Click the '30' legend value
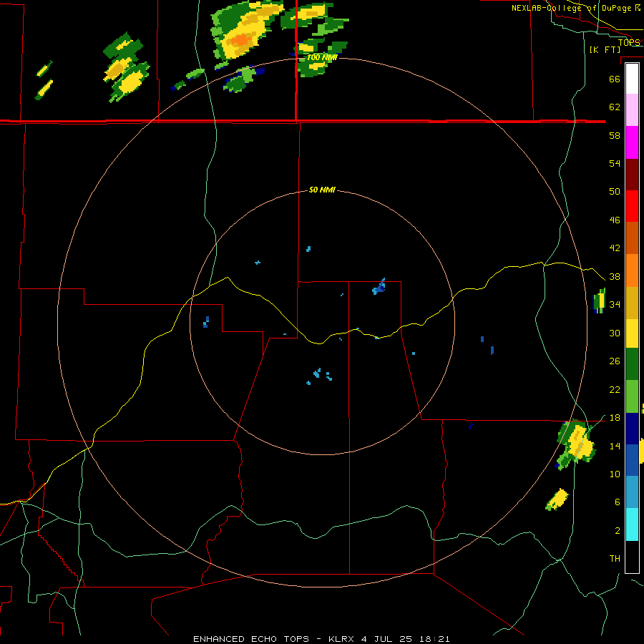Viewport: 644px width, 644px height. click(615, 333)
